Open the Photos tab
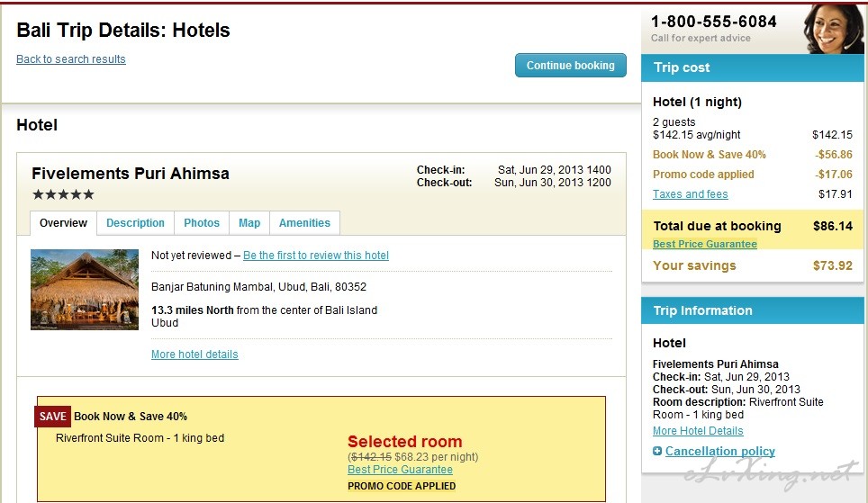Image resolution: width=868 pixels, height=503 pixels. pyautogui.click(x=202, y=223)
